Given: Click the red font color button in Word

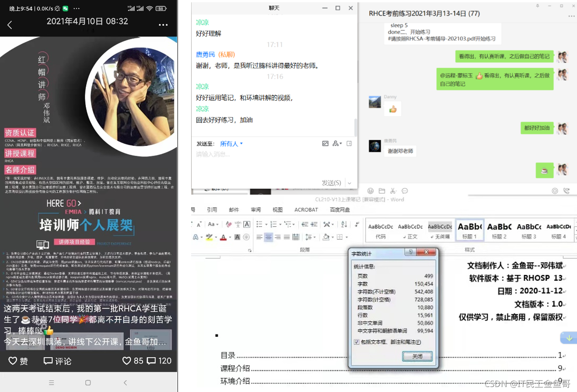Looking at the screenshot, I should click(223, 237).
